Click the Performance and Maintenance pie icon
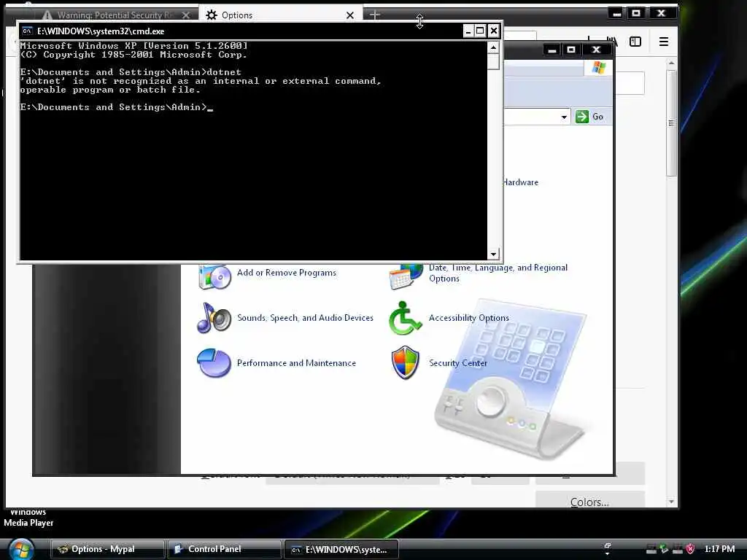The width and height of the screenshot is (747, 560). 214,363
